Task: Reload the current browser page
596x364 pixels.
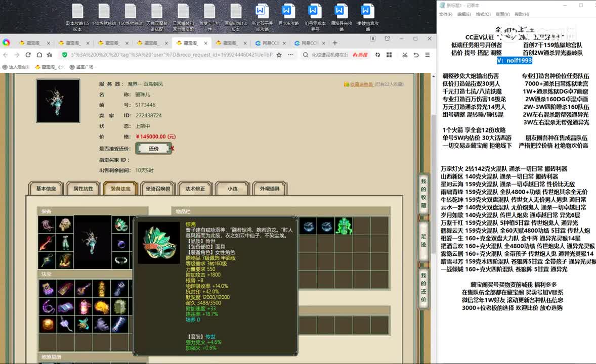Action: pyautogui.click(x=28, y=55)
